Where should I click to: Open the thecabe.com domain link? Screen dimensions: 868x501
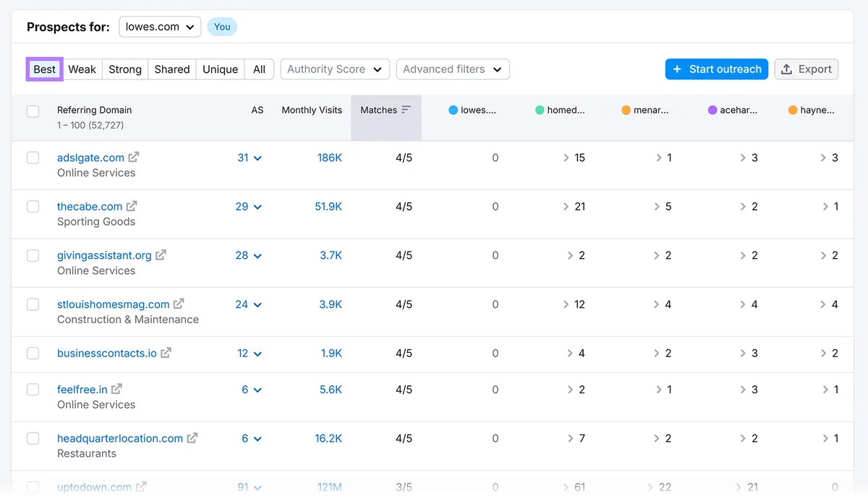coord(90,207)
